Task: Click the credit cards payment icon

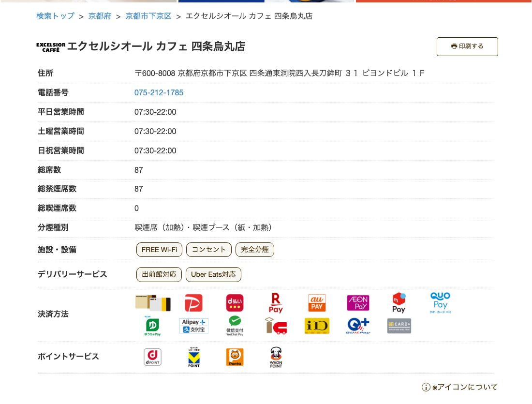Action: pos(153,303)
